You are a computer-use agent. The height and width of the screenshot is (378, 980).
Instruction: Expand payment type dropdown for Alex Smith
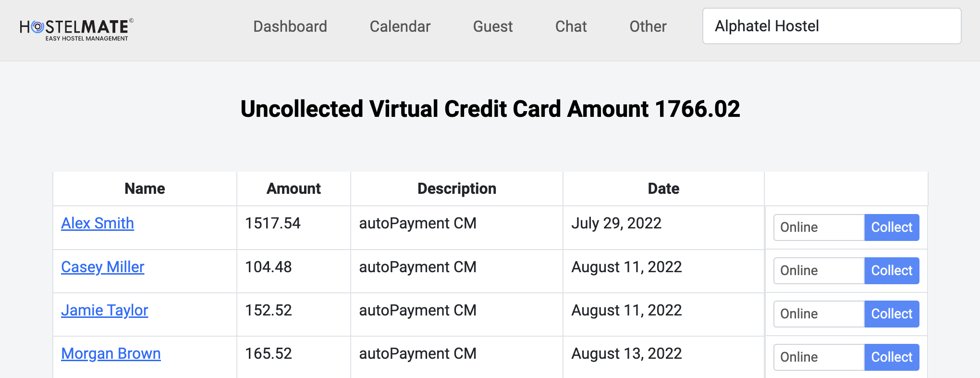(819, 227)
